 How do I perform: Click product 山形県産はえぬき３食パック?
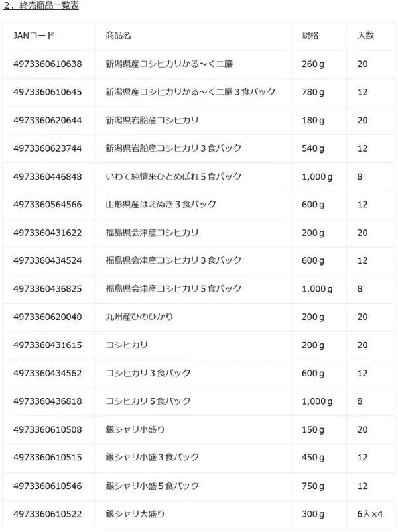point(161,205)
